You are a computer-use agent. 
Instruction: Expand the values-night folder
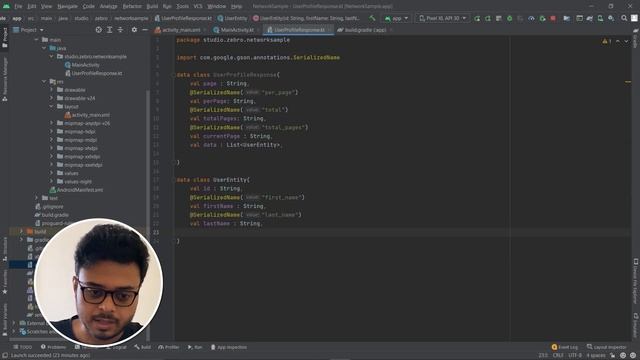tap(51, 182)
